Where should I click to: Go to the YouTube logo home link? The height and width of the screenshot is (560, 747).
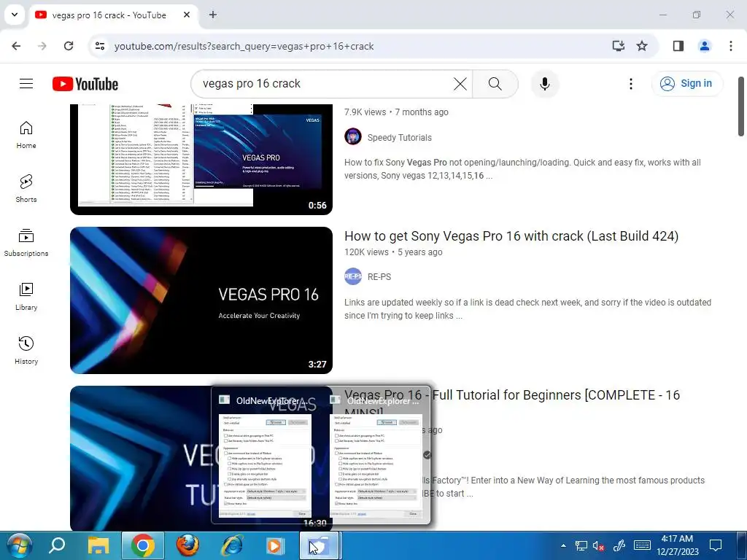[85, 84]
